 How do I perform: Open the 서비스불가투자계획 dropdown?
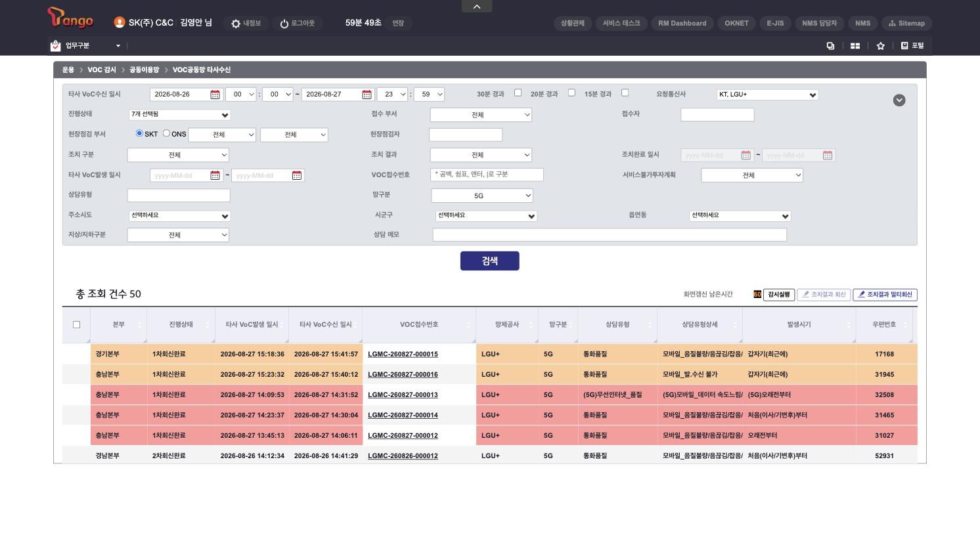[752, 175]
